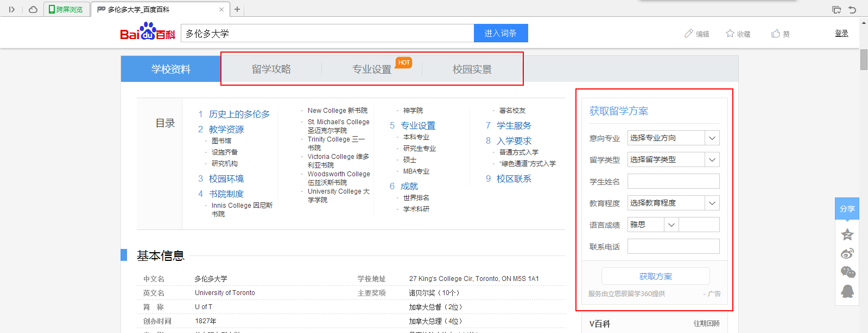Click the 图书馆 sub-entry
The height and width of the screenshot is (333, 868).
[x=221, y=140]
